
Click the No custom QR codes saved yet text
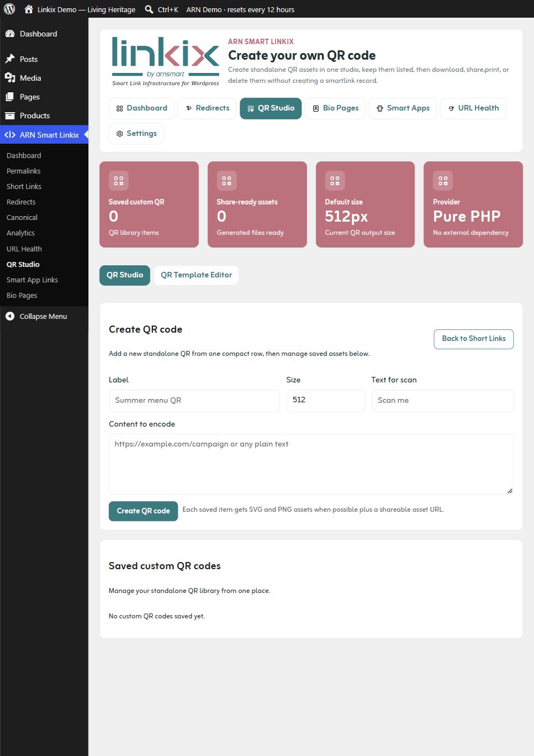157,616
